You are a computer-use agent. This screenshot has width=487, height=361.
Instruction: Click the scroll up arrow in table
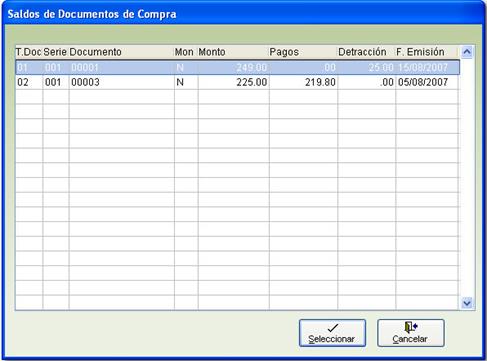[467, 52]
